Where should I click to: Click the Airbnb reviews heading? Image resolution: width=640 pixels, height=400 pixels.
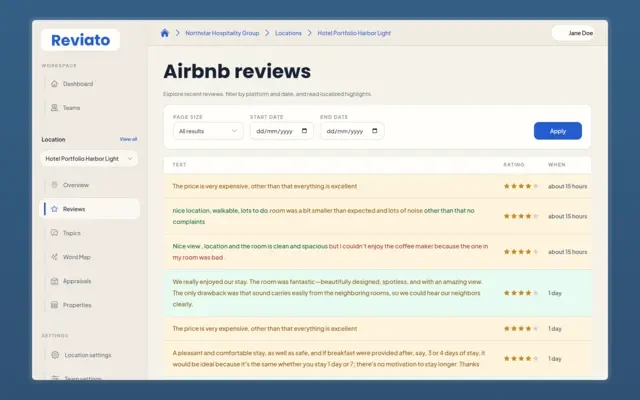point(237,71)
